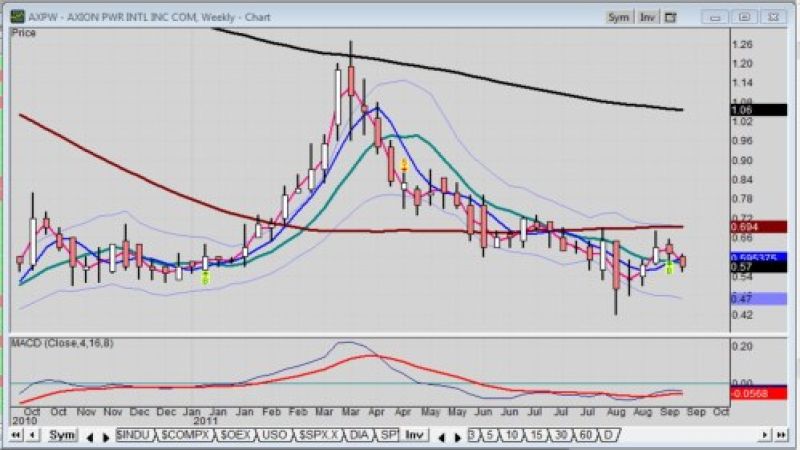Toggle the Inv link button in title bar

coord(647,17)
